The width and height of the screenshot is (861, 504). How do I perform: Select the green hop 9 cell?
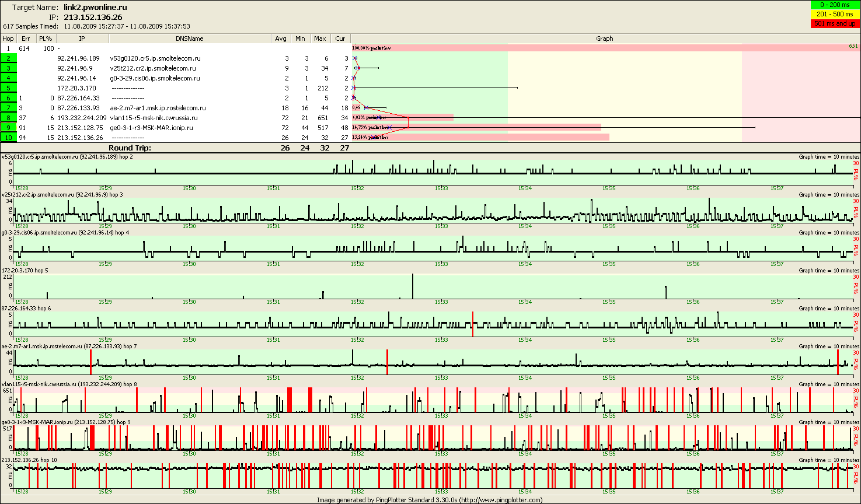(x=8, y=128)
